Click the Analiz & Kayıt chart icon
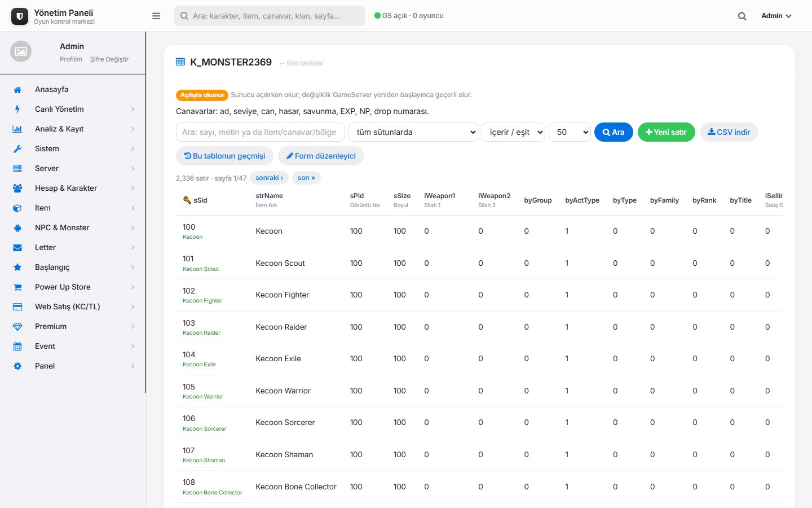This screenshot has height=508, width=812. pyautogui.click(x=17, y=129)
